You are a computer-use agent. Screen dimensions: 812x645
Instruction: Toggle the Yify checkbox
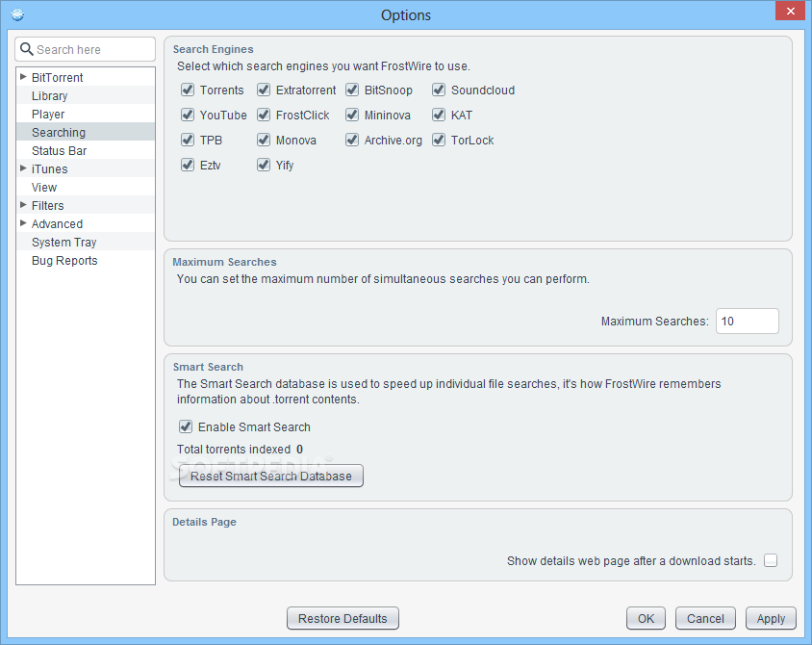[264, 166]
